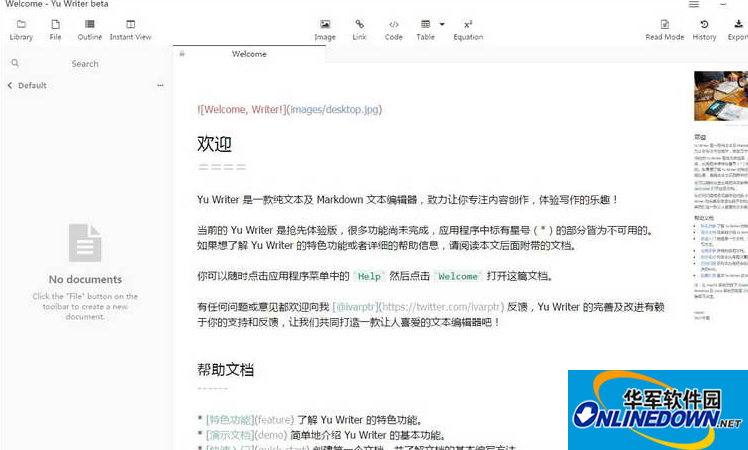Focus the Search field in sidebar
This screenshot has width=748, height=450.
[x=85, y=63]
